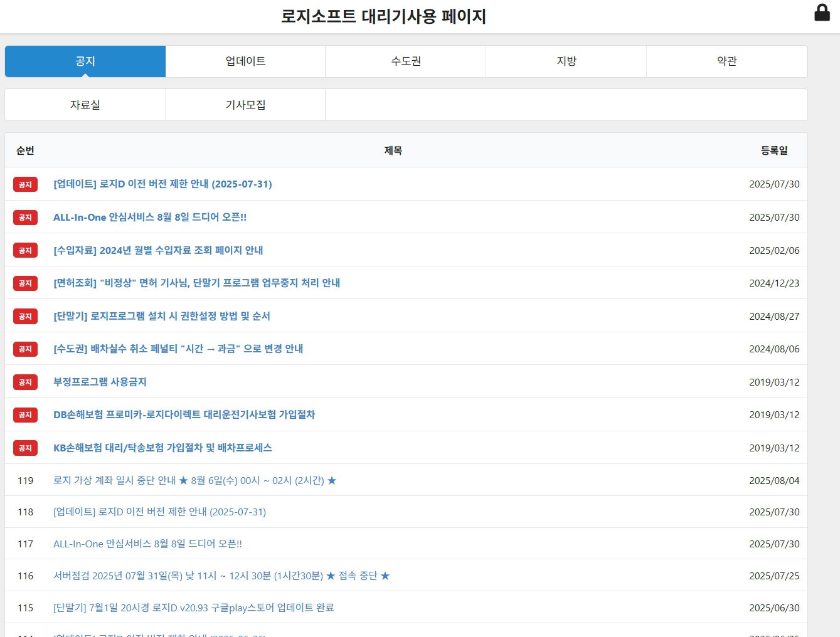Click the 공지 badge beside KB손해보험 notice
The image size is (840, 637).
25,448
